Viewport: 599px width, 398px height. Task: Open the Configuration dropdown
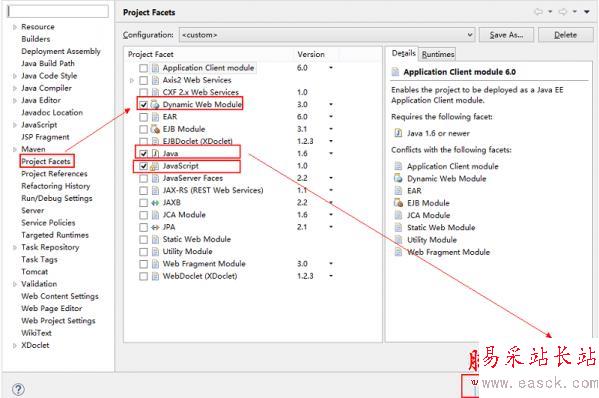327,35
